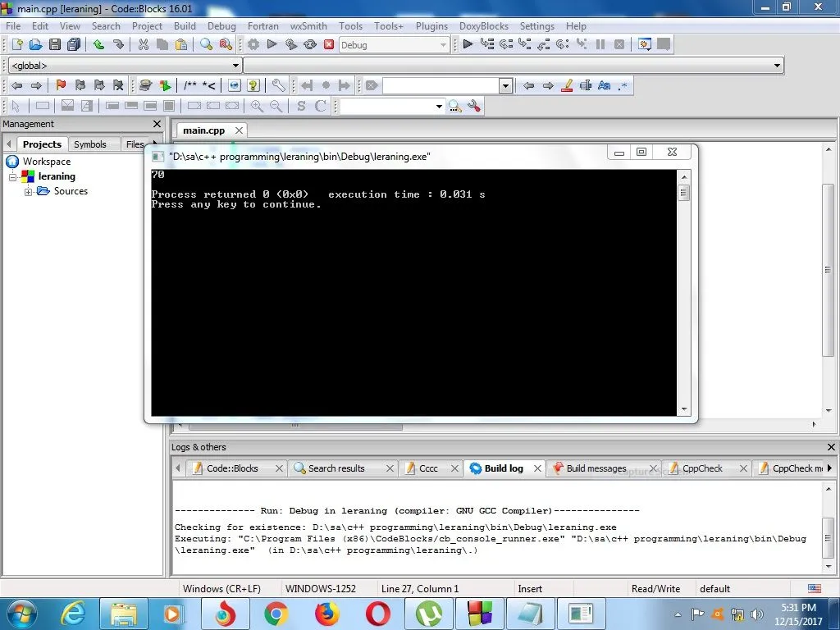Toggle bookmark with the red flag icon

coord(61,85)
